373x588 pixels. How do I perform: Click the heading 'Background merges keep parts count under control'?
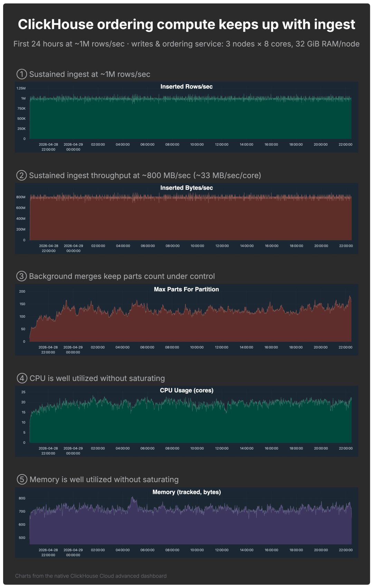click(122, 276)
